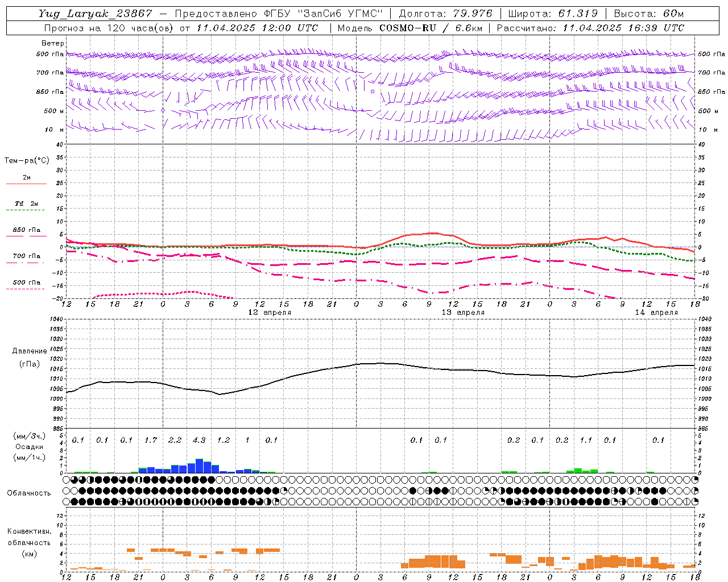Click the Конвективн. облачность label
This screenshot has width=728, height=582.
(29, 537)
